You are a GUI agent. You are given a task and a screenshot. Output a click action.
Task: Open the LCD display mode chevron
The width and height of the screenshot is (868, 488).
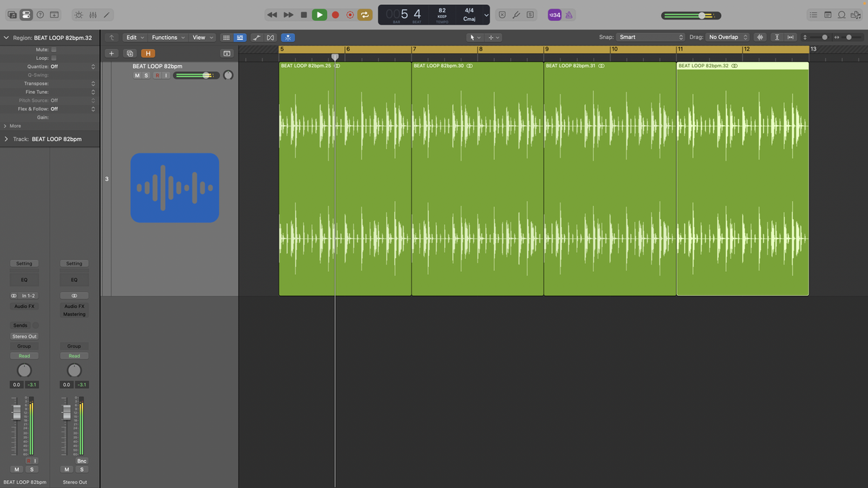pos(486,14)
